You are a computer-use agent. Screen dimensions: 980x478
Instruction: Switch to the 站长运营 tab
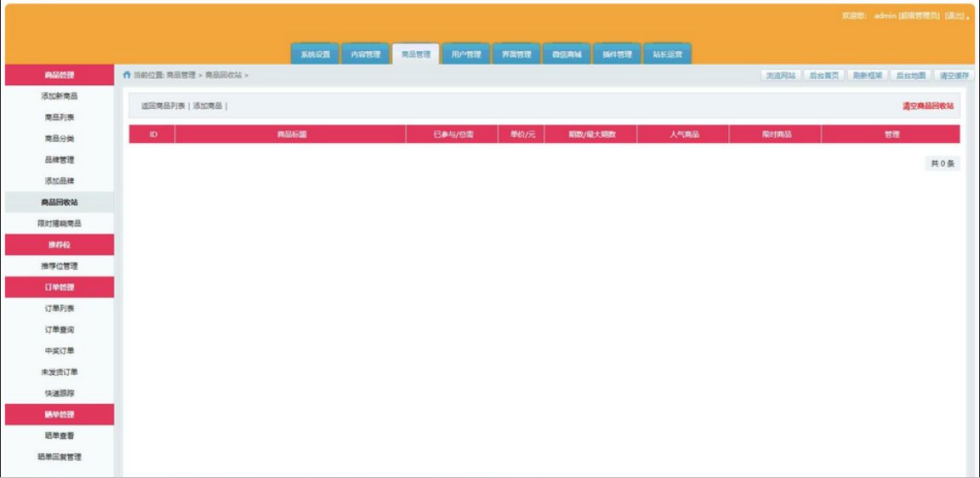[x=668, y=54]
